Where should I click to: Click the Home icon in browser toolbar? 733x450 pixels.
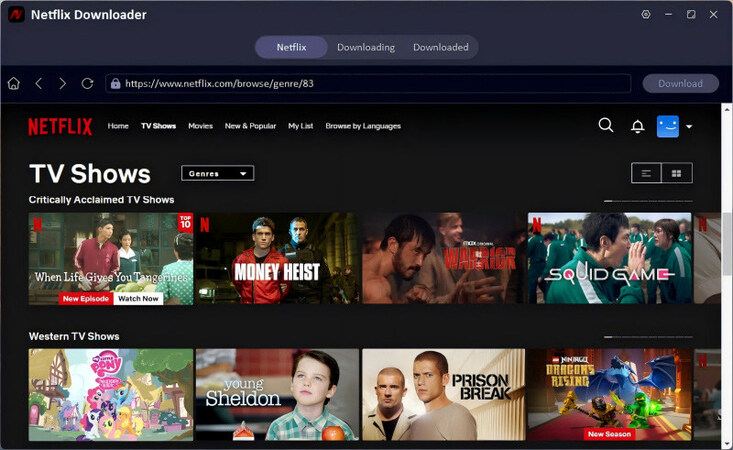(14, 84)
